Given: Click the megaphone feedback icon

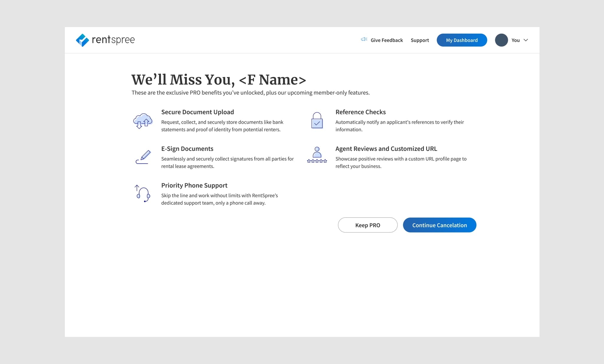Looking at the screenshot, I should (364, 39).
